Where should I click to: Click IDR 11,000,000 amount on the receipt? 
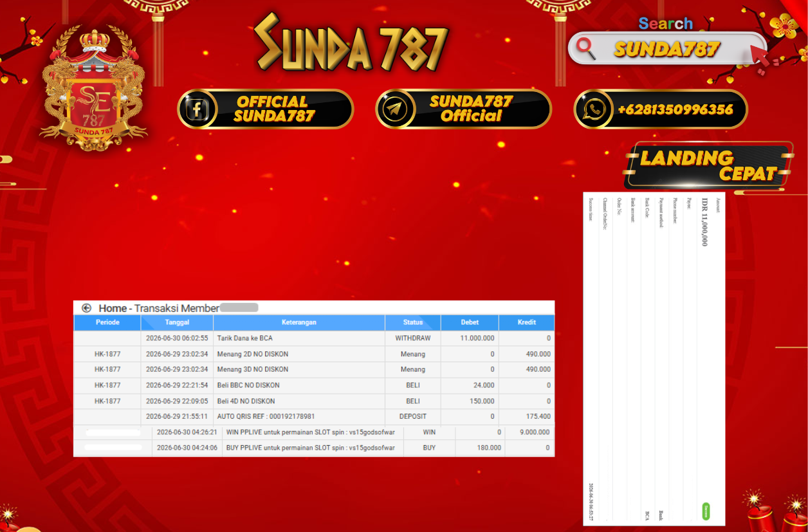(x=704, y=222)
